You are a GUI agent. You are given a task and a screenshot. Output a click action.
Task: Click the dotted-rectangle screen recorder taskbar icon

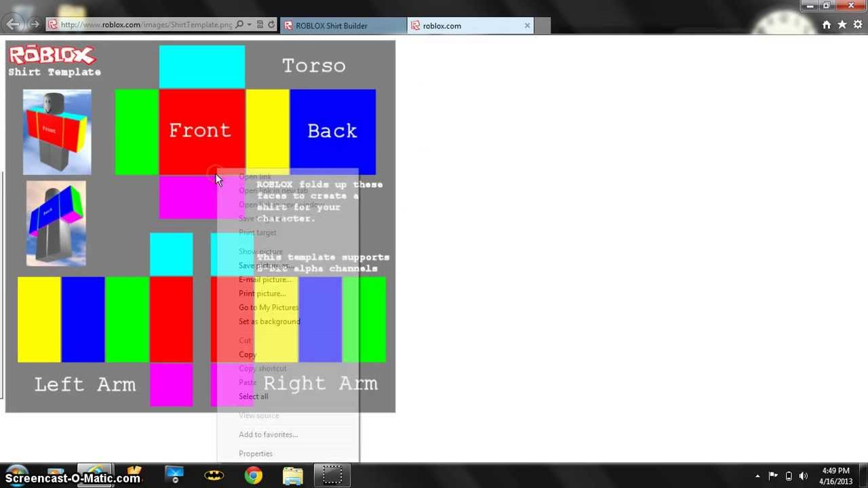coord(332,476)
